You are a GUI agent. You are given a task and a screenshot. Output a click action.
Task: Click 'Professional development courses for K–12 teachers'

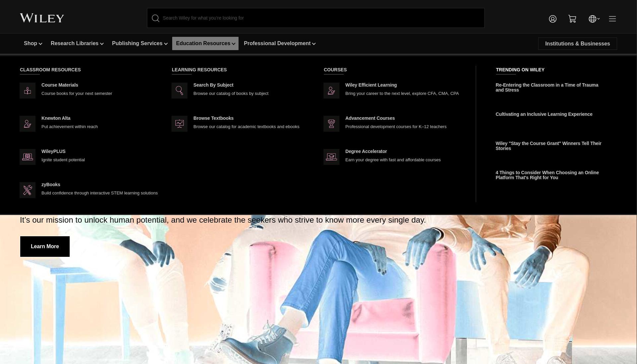(x=396, y=127)
